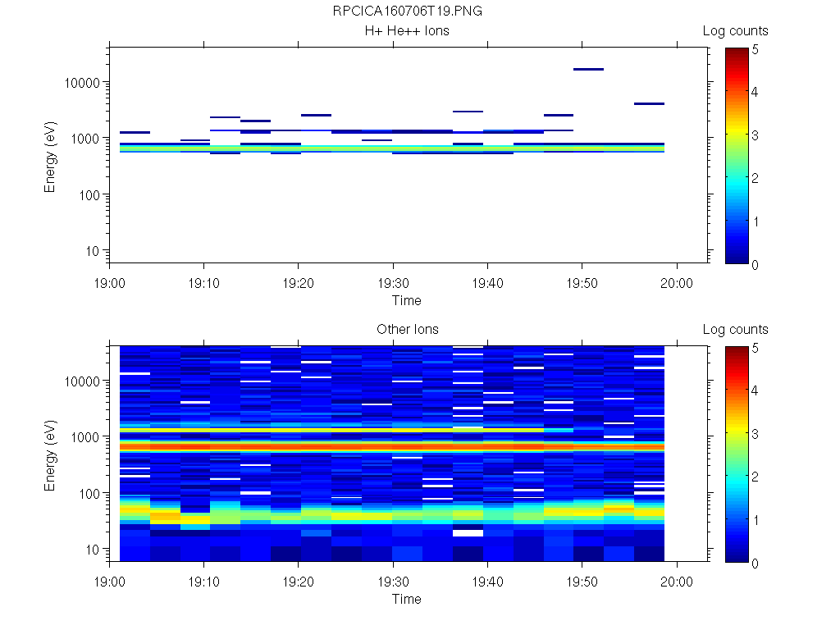The image size is (840, 630).
Task: Click the 'Time' label under the upper plot
Action: [x=407, y=300]
